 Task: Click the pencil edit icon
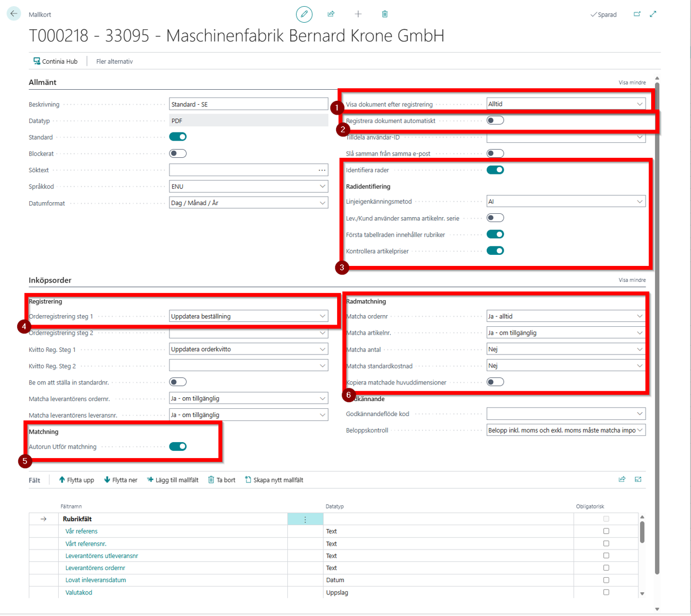304,14
